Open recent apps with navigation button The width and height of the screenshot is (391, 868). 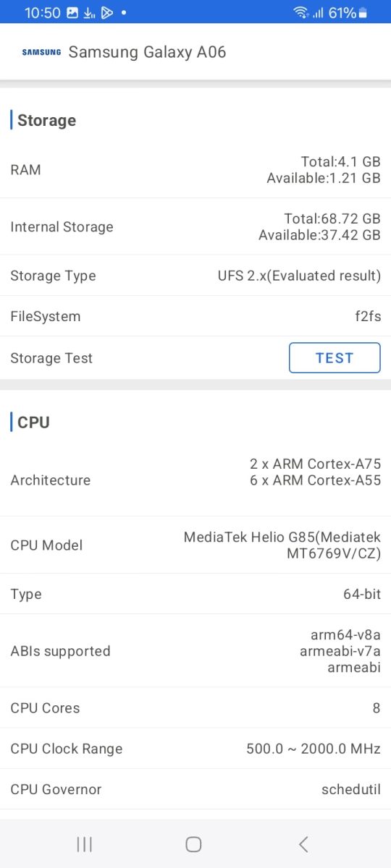85,843
